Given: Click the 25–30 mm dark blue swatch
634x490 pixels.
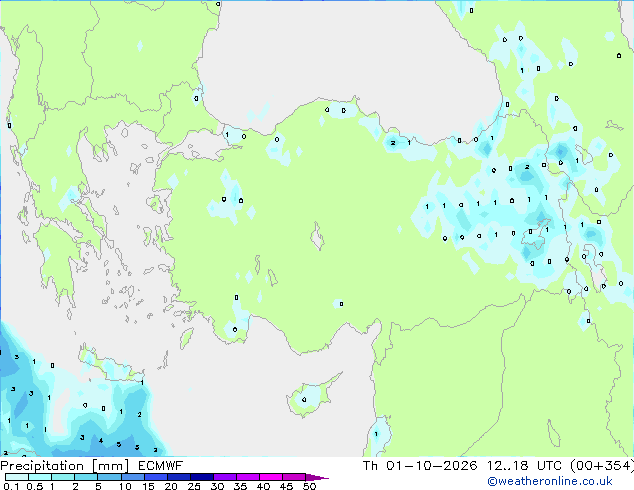Looking at the screenshot, I should [x=202, y=477].
